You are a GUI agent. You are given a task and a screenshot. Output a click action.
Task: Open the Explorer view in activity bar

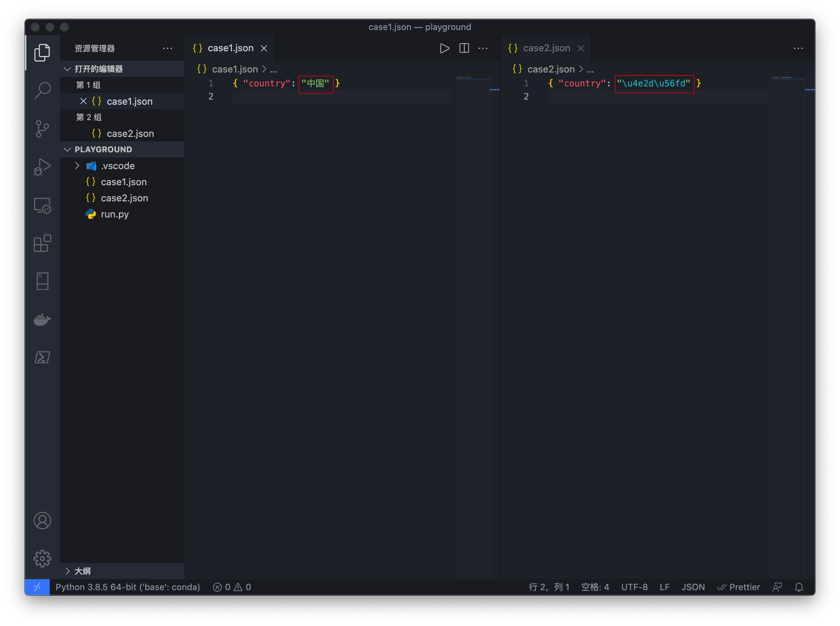coord(42,52)
